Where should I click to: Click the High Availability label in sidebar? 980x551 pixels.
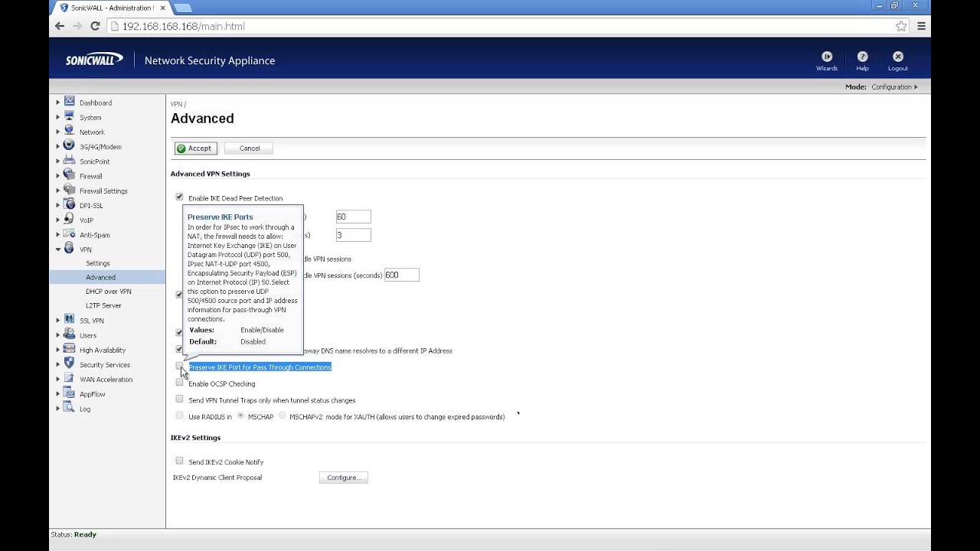[x=103, y=350]
